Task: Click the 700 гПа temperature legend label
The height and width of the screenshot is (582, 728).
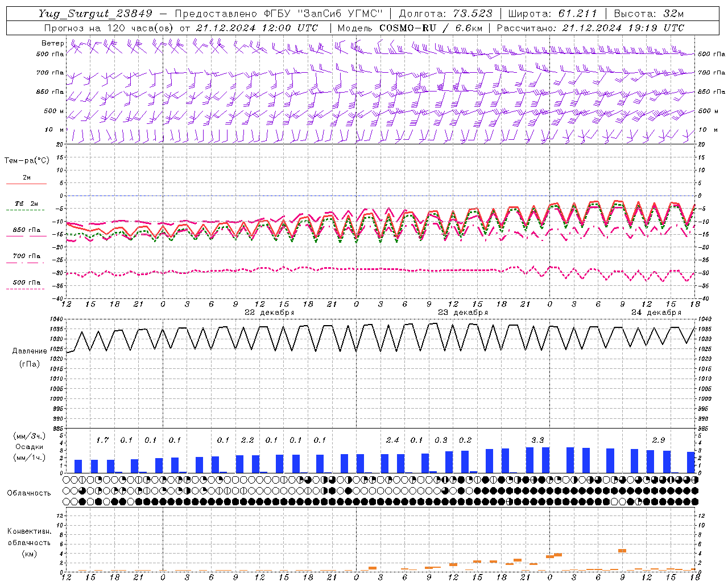Action: point(27,256)
